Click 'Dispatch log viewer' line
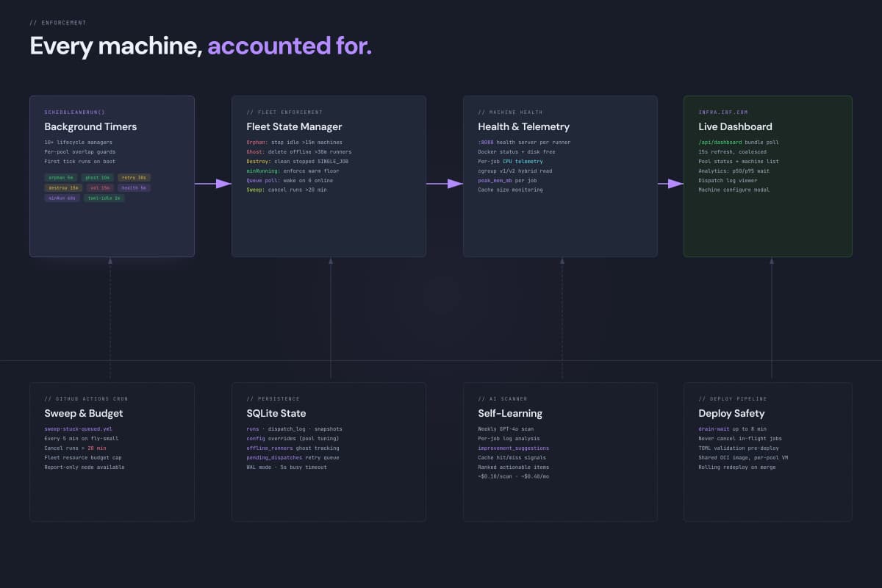The width and height of the screenshot is (882, 588). (x=728, y=180)
